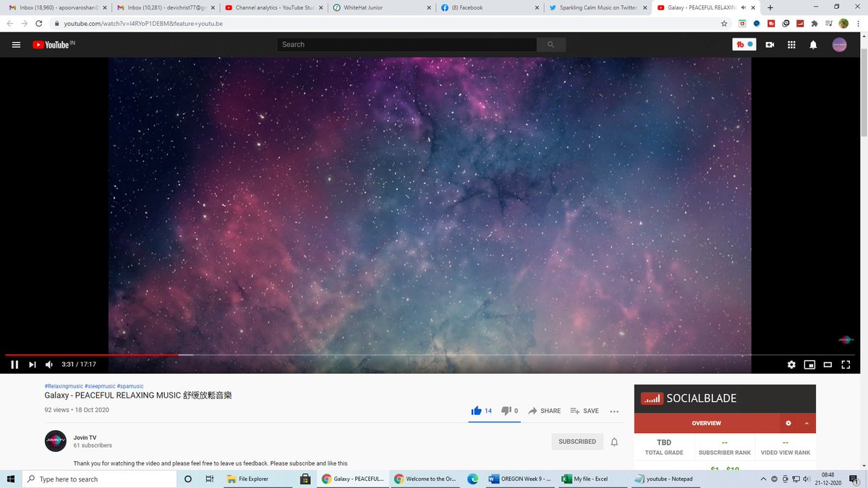The width and height of the screenshot is (868, 488).
Task: Click Windows taskbar search box
Action: pyautogui.click(x=100, y=479)
